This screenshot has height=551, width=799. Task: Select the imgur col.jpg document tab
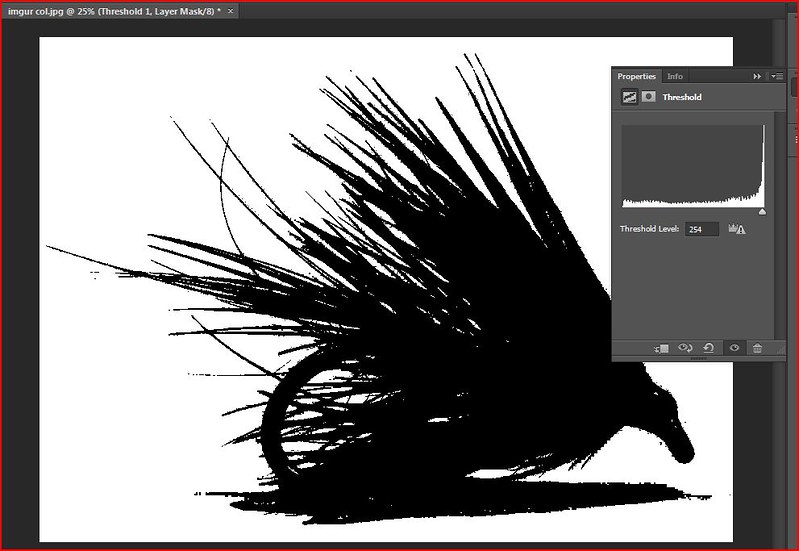110,10
